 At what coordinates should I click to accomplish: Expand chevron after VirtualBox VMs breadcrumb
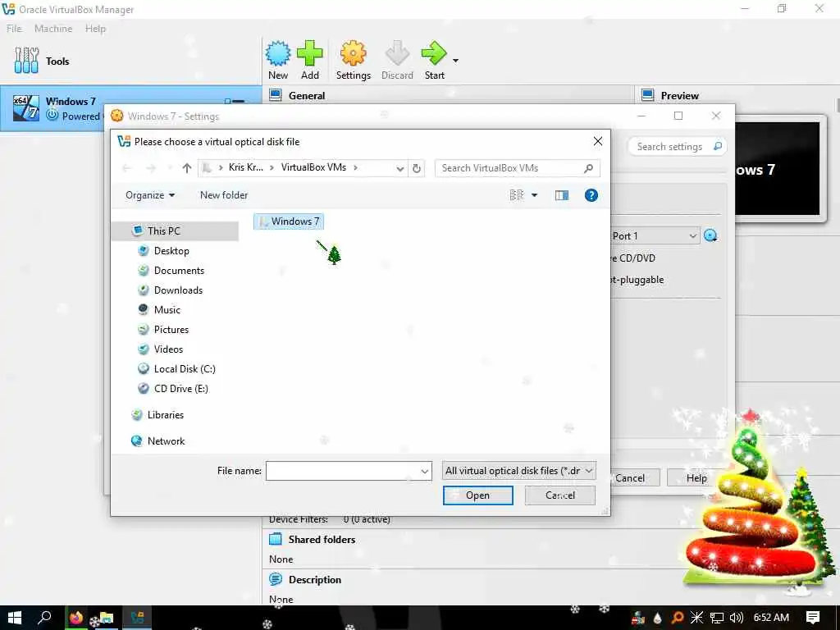pyautogui.click(x=355, y=167)
